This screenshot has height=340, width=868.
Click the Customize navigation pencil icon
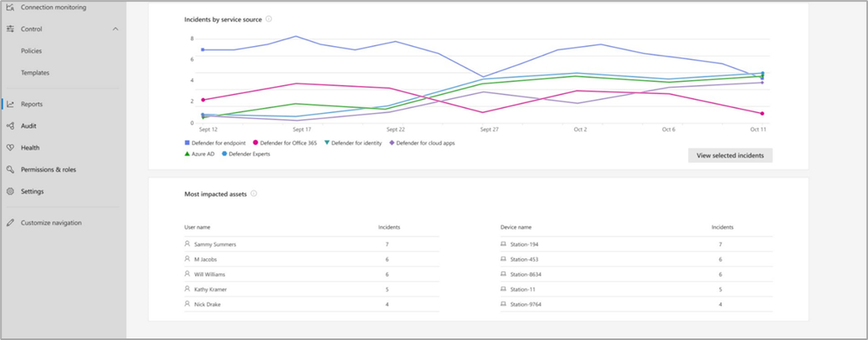click(x=10, y=223)
